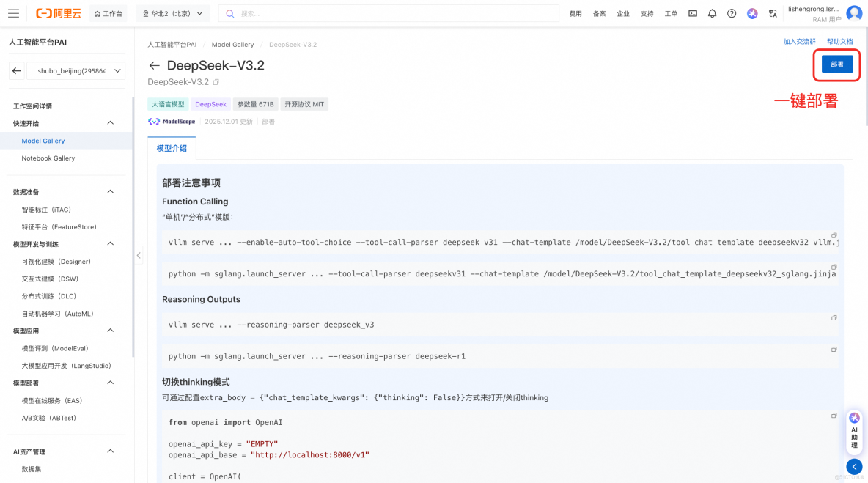Open CloudShell terminal from top bar

(692, 12)
